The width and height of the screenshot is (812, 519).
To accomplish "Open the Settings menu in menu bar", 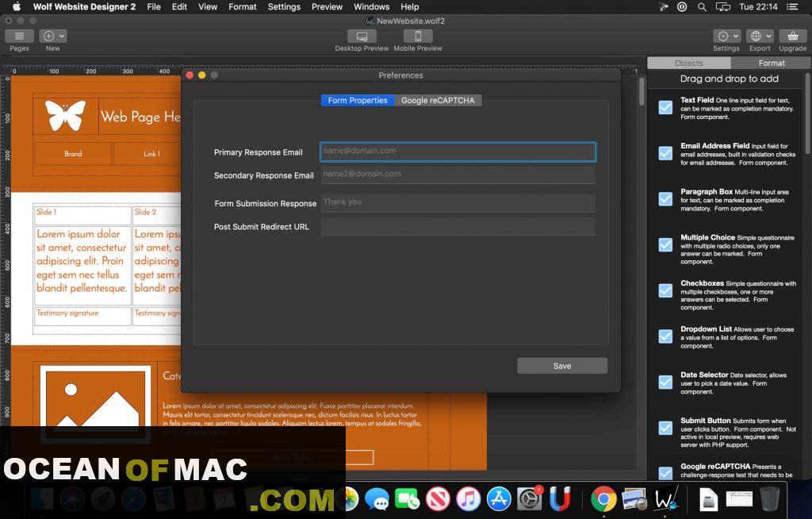I will pos(284,6).
